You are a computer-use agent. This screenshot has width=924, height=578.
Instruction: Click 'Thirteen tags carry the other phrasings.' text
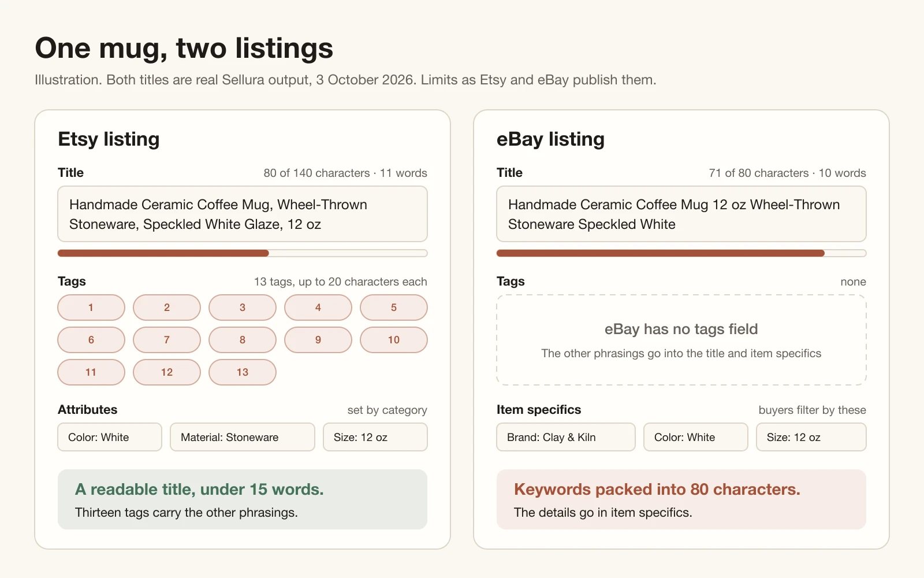click(x=187, y=513)
